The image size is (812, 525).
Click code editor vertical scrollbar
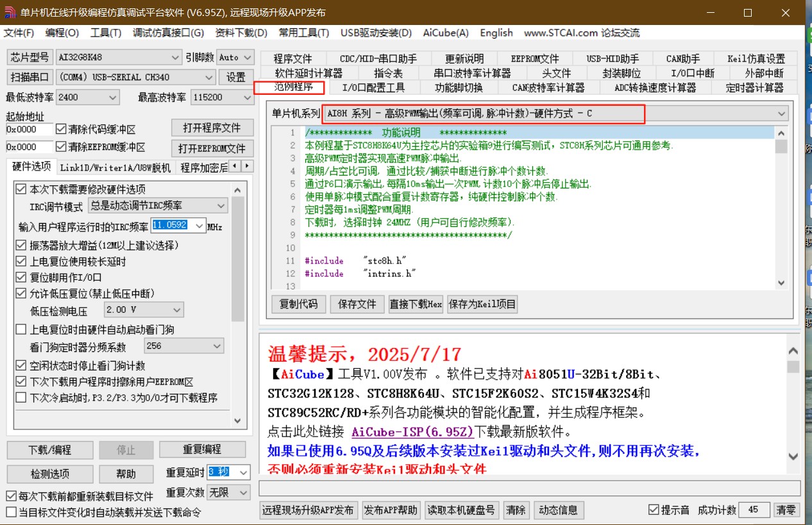tap(781, 208)
